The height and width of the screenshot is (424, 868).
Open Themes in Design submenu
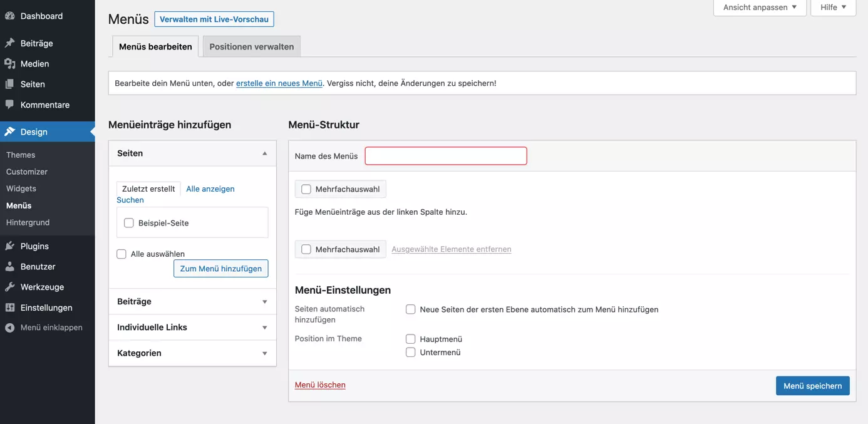(21, 155)
